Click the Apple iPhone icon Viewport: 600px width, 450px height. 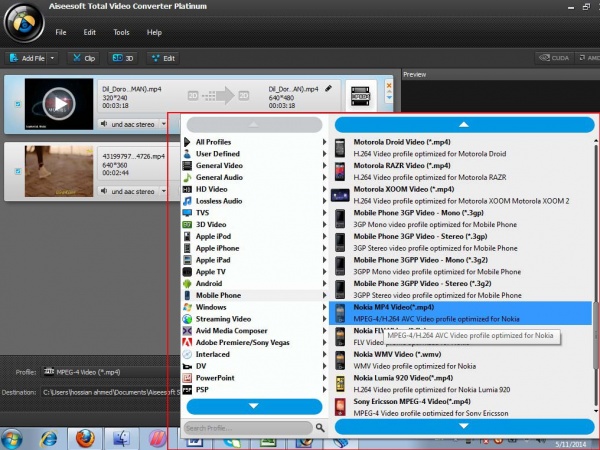coord(187,248)
